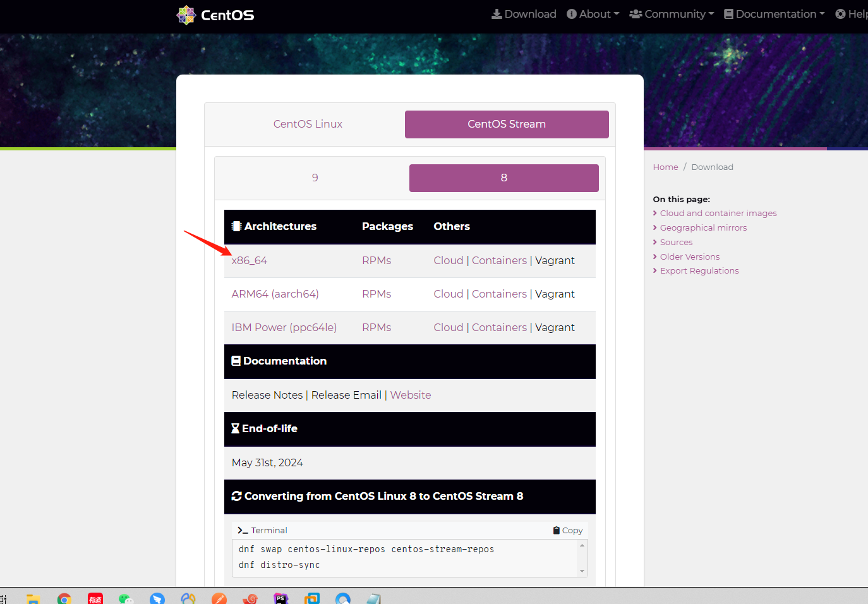Click Vagrant in the ARM64 row
The image size is (868, 604).
pyautogui.click(x=555, y=294)
